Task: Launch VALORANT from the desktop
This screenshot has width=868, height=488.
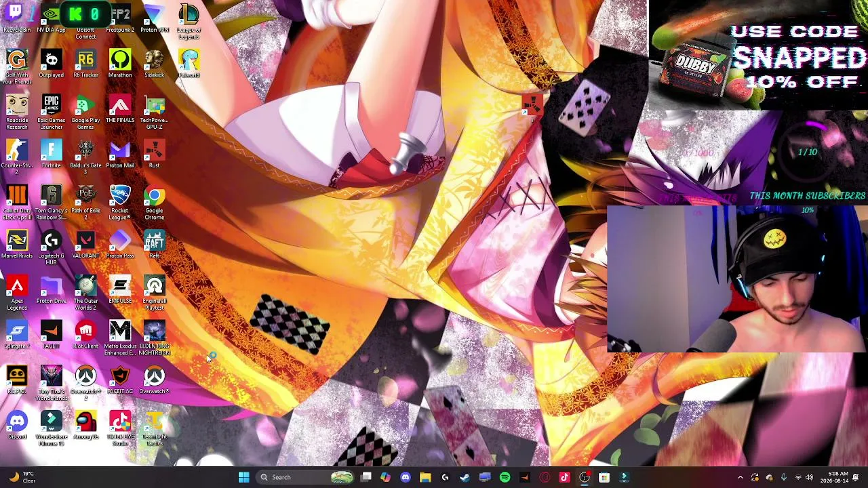Action: [x=85, y=245]
